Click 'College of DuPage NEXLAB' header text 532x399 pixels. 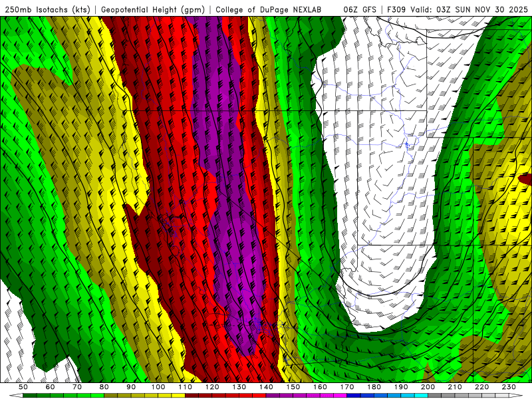tap(269, 10)
